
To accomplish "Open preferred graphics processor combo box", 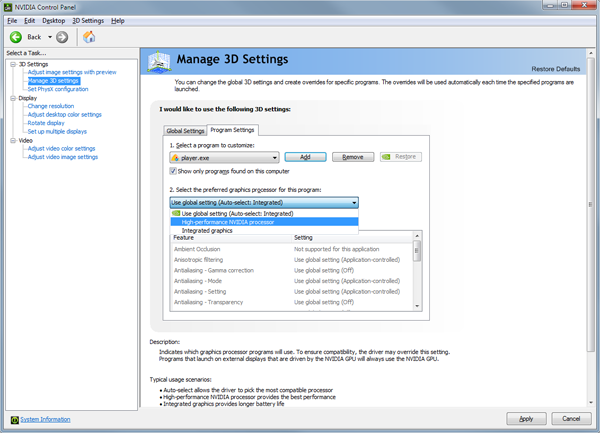I will coord(264,202).
